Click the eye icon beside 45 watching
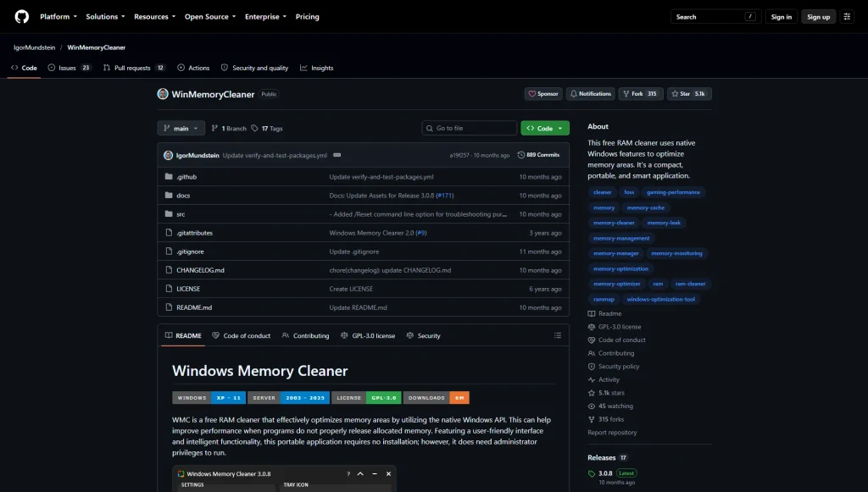 tap(591, 406)
